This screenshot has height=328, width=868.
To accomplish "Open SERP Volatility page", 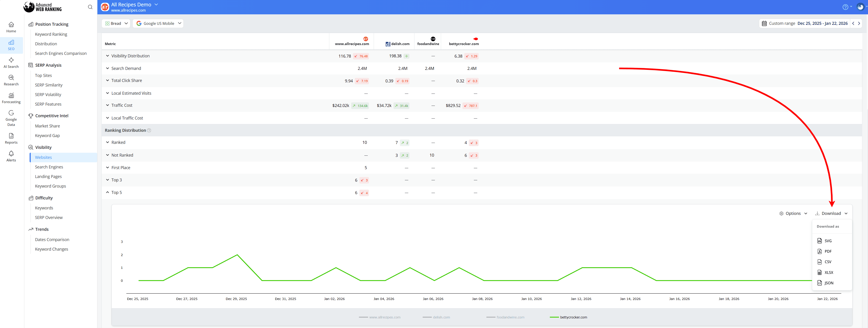I will click(48, 95).
